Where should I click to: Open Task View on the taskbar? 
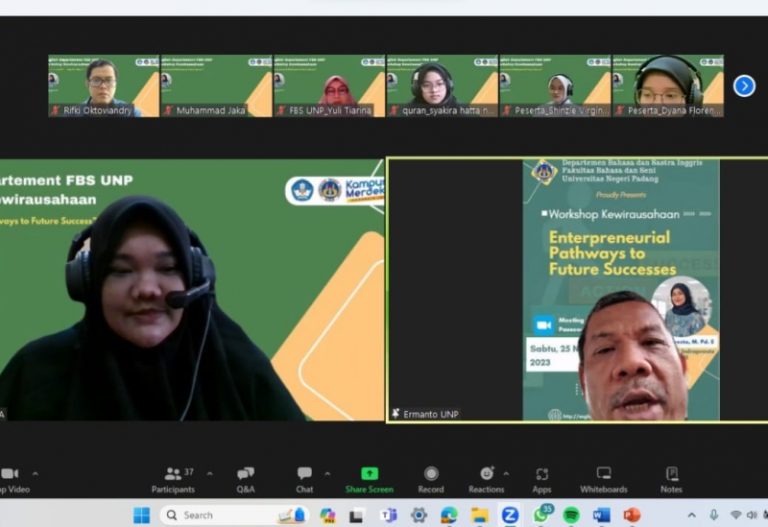point(356,515)
